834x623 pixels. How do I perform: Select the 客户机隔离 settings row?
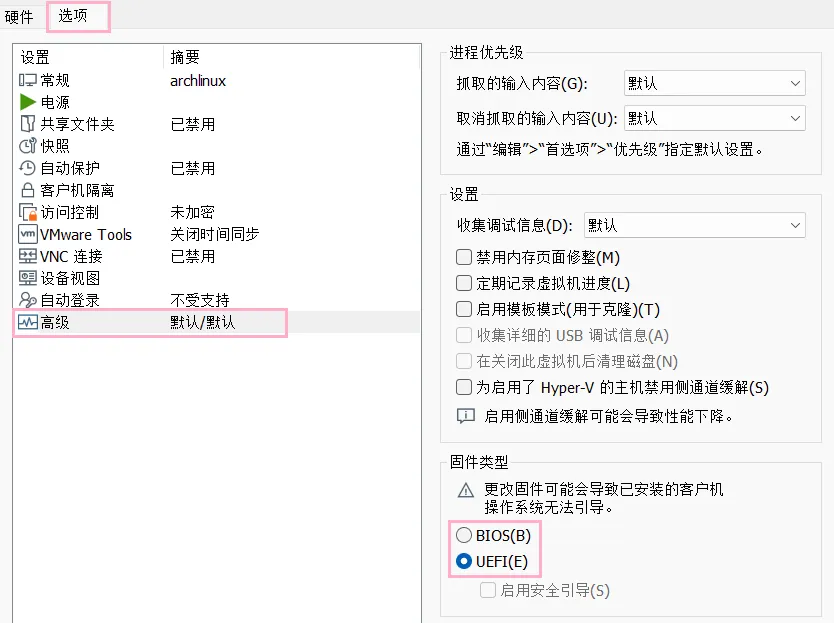click(216, 190)
